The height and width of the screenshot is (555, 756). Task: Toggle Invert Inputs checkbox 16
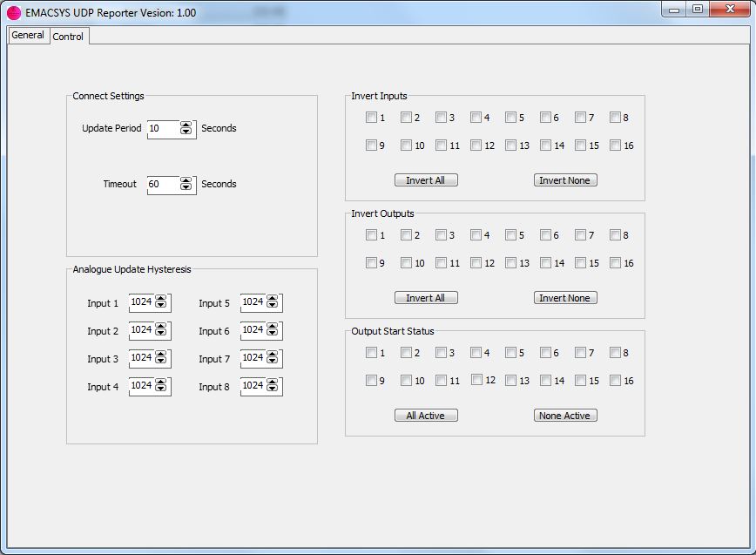click(616, 146)
